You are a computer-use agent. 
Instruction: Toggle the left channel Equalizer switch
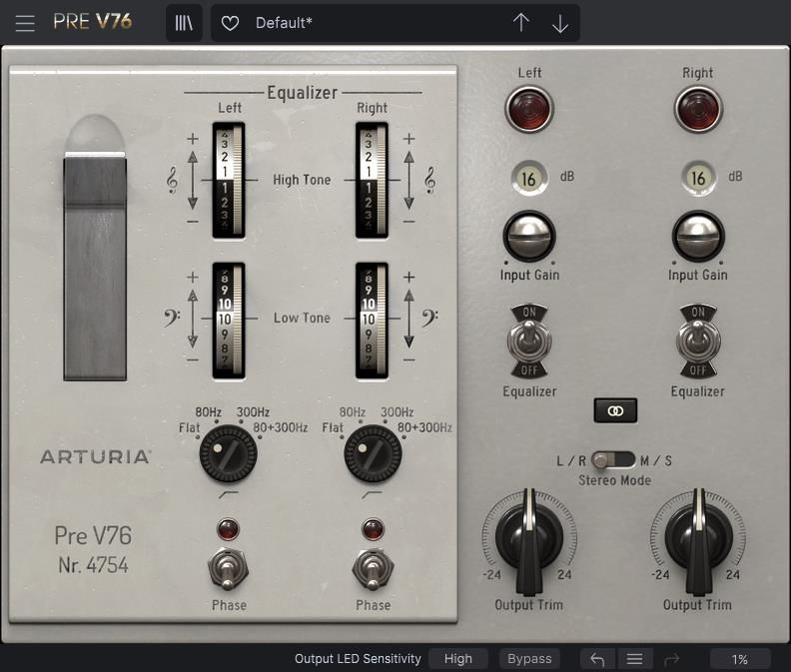[529, 340]
